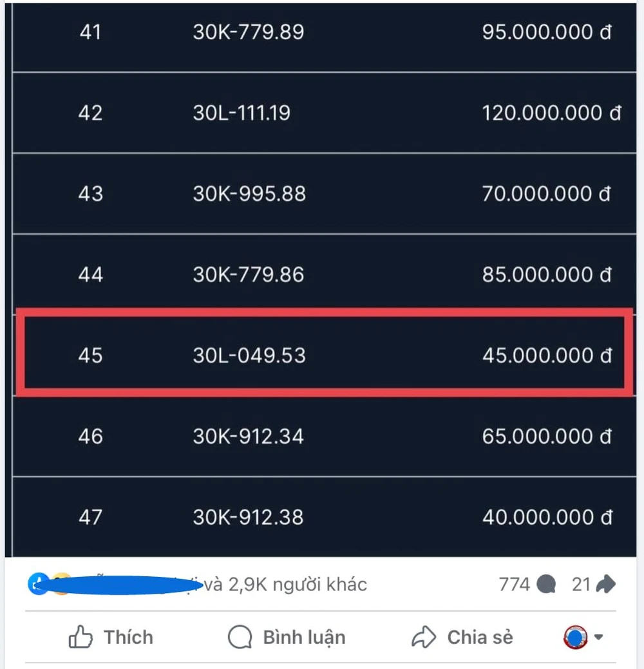Click the blue like reaction icon

coord(39,584)
